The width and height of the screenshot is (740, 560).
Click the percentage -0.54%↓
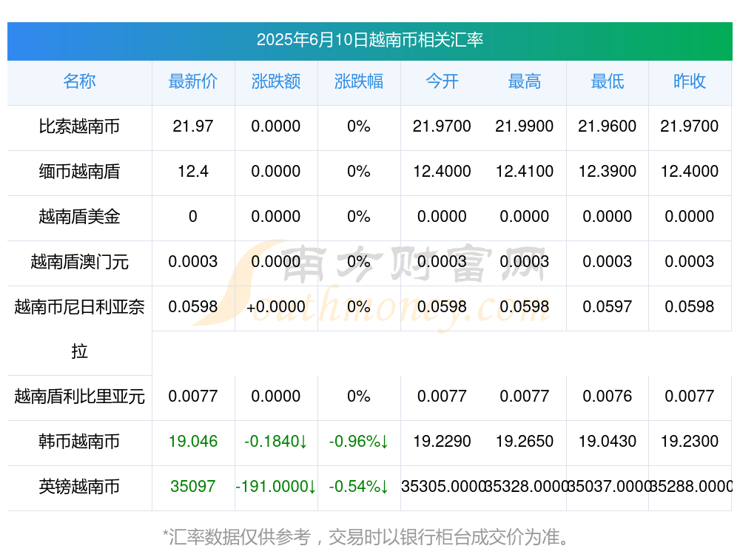359,487
